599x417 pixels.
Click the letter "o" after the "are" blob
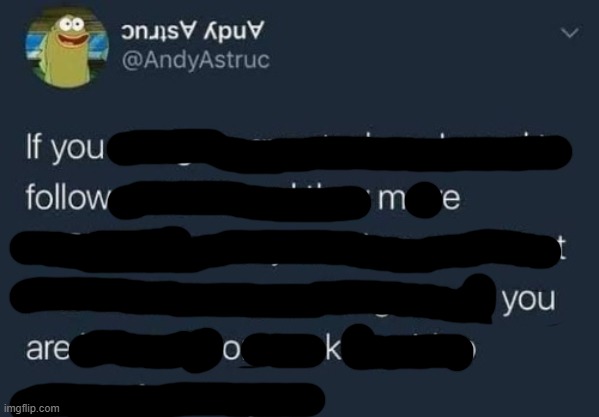tap(232, 351)
